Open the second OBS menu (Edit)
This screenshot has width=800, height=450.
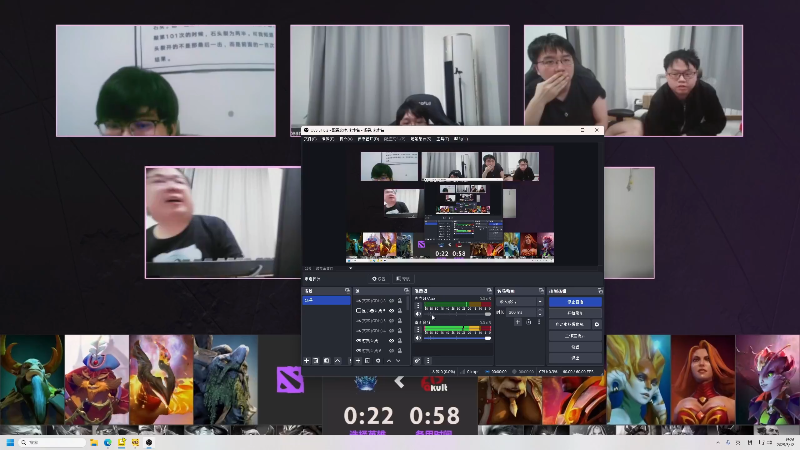[328, 139]
